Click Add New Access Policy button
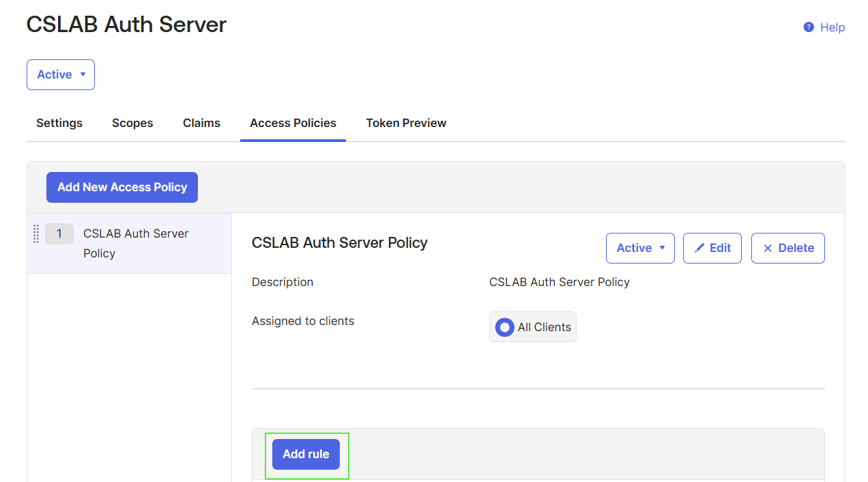 coord(122,187)
